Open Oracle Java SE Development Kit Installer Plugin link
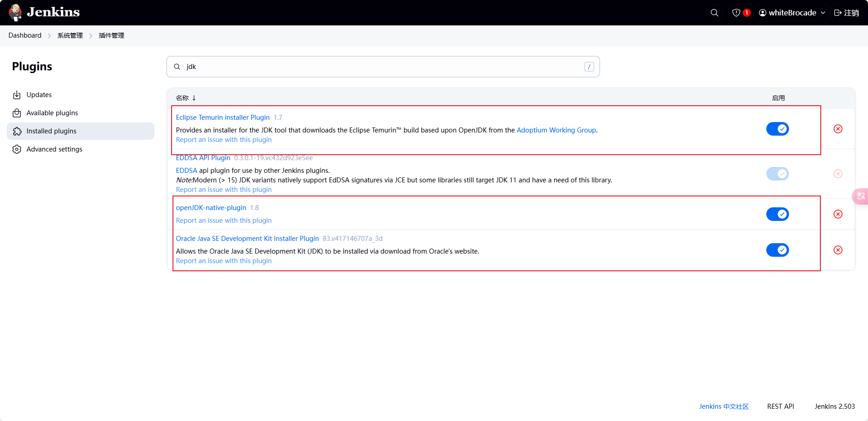 tap(247, 239)
